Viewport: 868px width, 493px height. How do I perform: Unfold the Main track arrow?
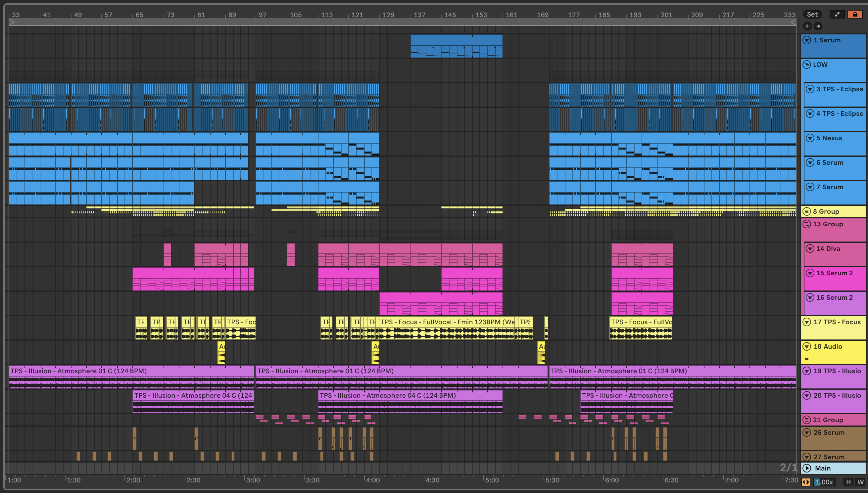(807, 468)
